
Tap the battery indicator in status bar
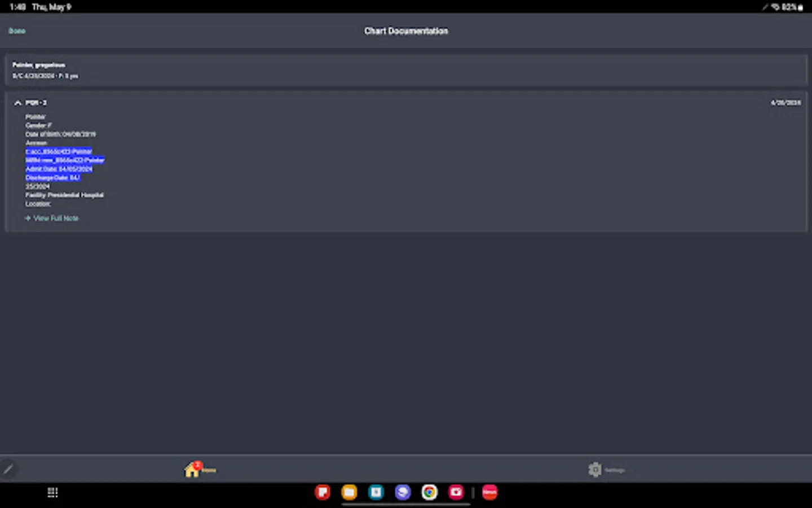click(792, 7)
